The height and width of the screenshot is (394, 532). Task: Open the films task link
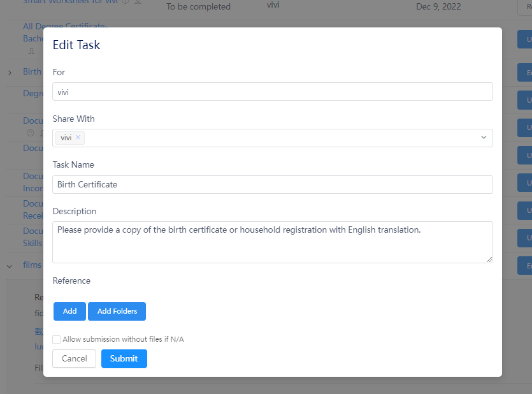click(x=32, y=265)
